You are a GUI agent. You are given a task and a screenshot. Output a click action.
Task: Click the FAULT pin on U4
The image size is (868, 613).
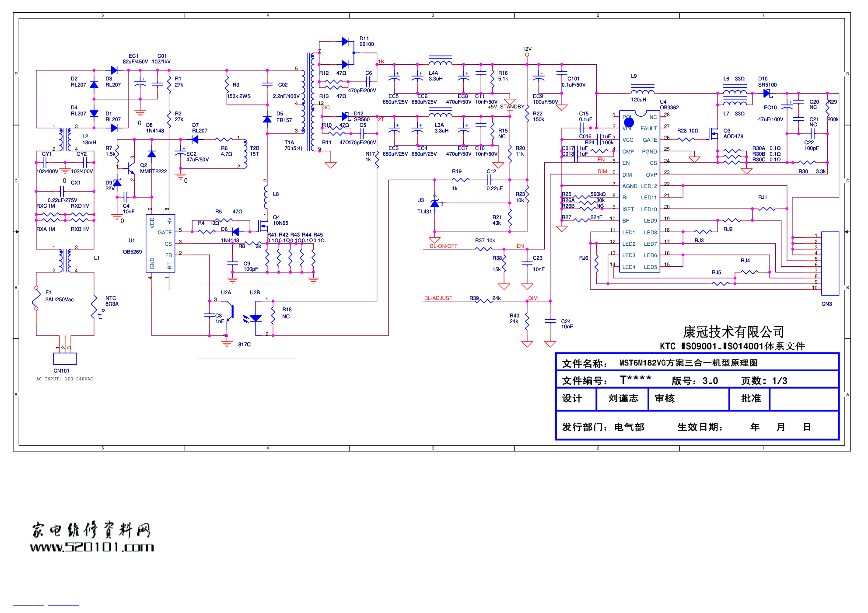[x=649, y=129]
